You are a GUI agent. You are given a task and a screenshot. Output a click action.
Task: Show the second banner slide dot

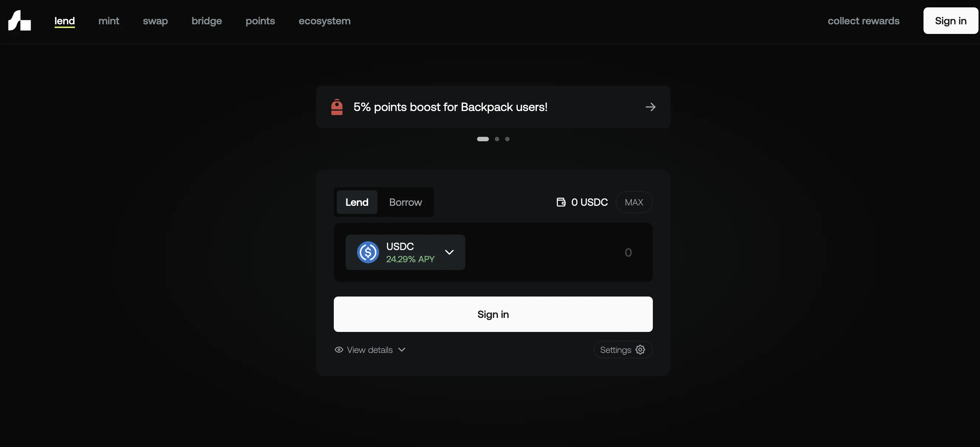[x=497, y=139]
